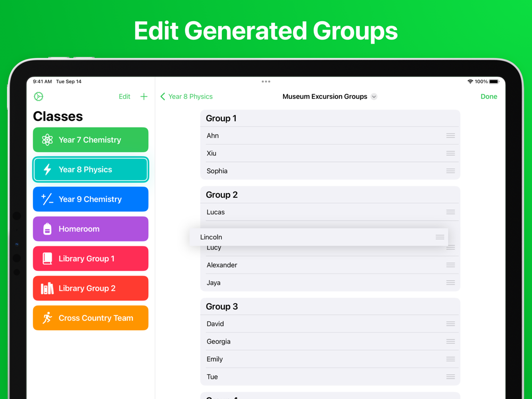Tap the back chevron icon
Viewport: 532px width, 399px height.
(163, 97)
